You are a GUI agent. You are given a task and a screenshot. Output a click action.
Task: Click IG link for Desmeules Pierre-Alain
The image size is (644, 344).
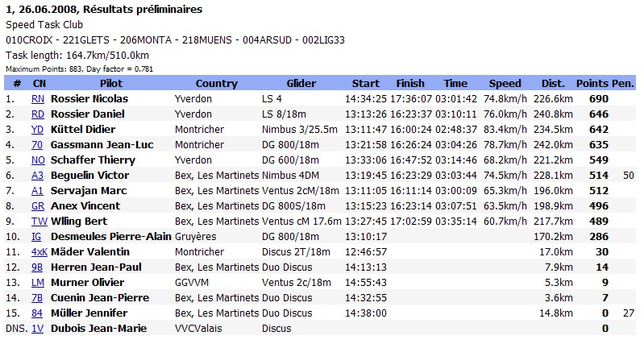click(x=36, y=236)
